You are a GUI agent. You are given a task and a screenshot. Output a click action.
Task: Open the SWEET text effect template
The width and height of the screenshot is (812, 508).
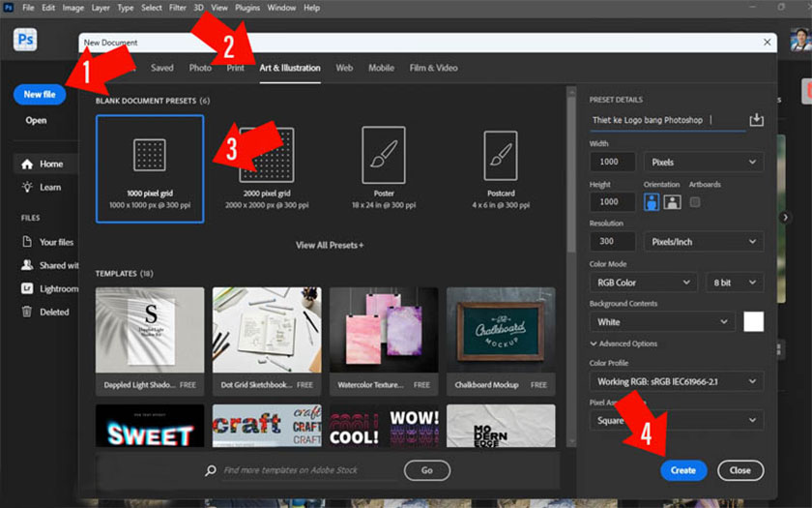pyautogui.click(x=150, y=426)
